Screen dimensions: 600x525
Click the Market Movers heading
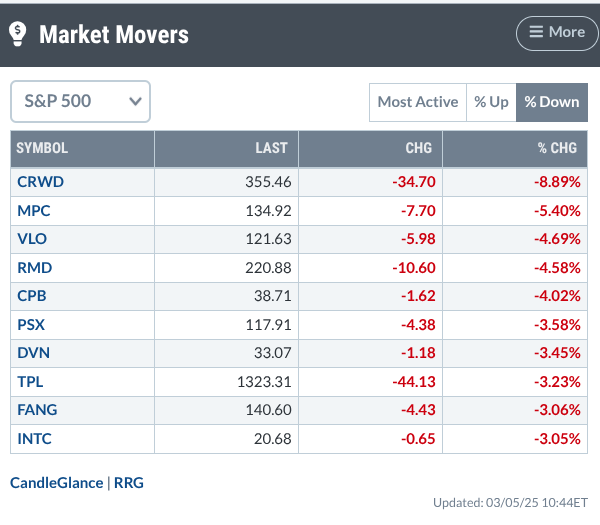point(114,34)
